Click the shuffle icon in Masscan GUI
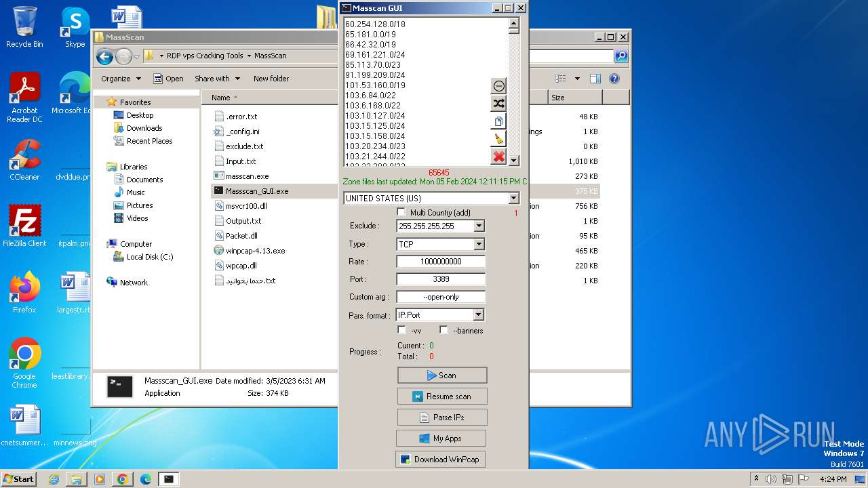The width and height of the screenshot is (868, 488). [499, 104]
